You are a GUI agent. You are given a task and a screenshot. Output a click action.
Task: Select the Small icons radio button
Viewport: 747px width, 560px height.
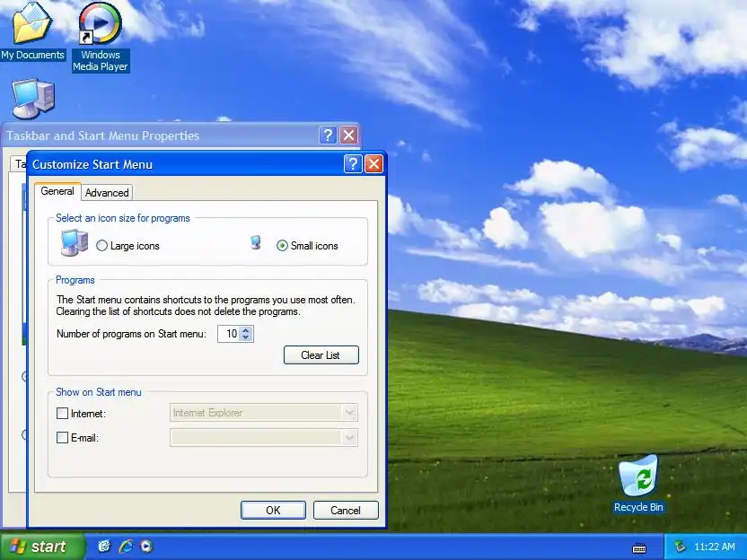tap(282, 246)
